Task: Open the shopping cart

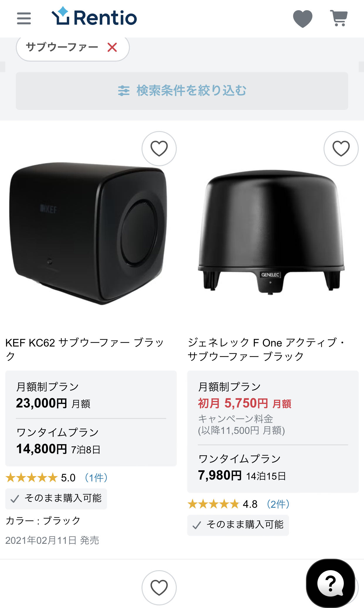Action: click(x=339, y=18)
